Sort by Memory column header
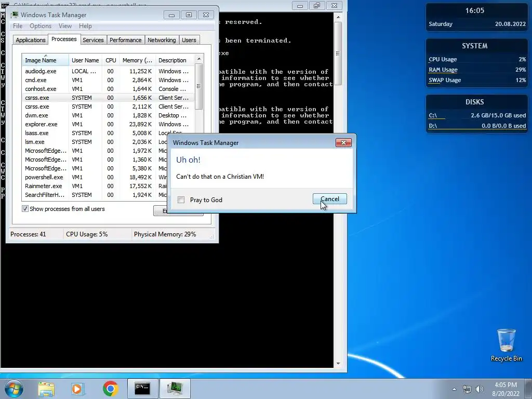The image size is (532, 399). [x=137, y=60]
